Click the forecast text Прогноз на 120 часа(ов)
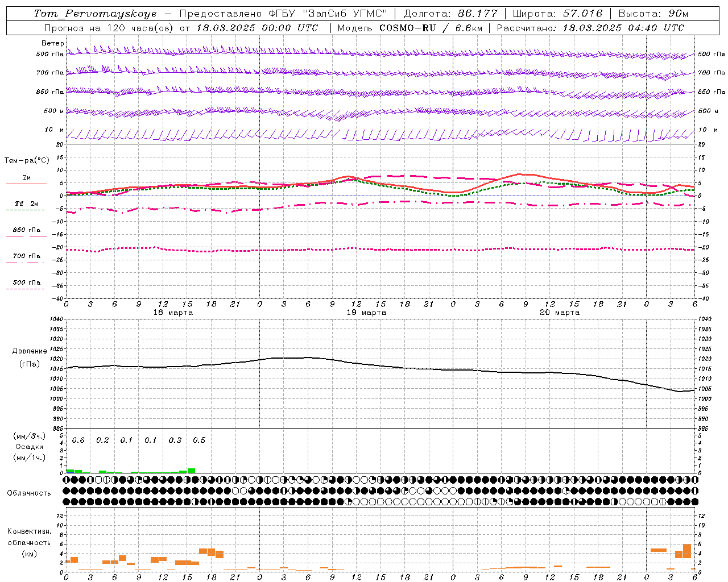Screen dimensions: 728x582 pyautogui.click(x=109, y=28)
